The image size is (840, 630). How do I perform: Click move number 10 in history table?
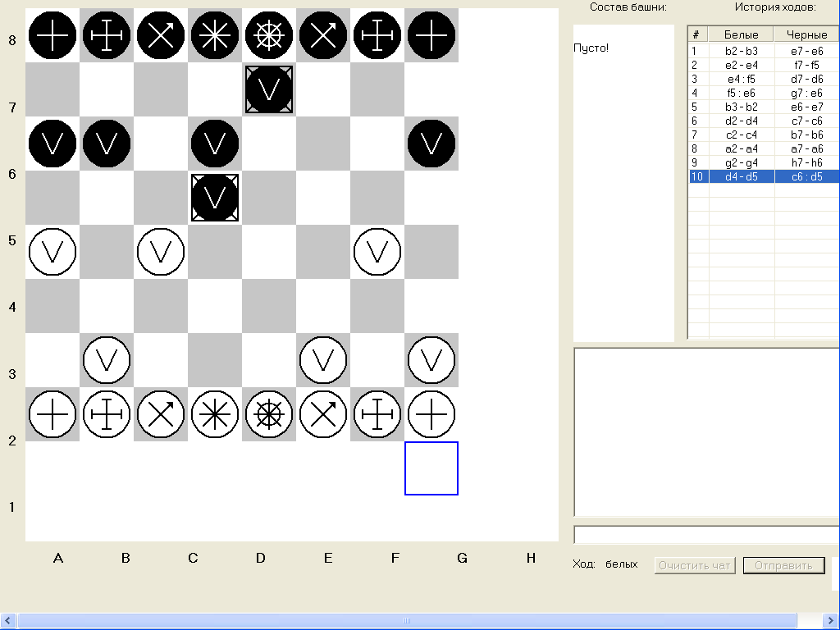click(x=698, y=176)
